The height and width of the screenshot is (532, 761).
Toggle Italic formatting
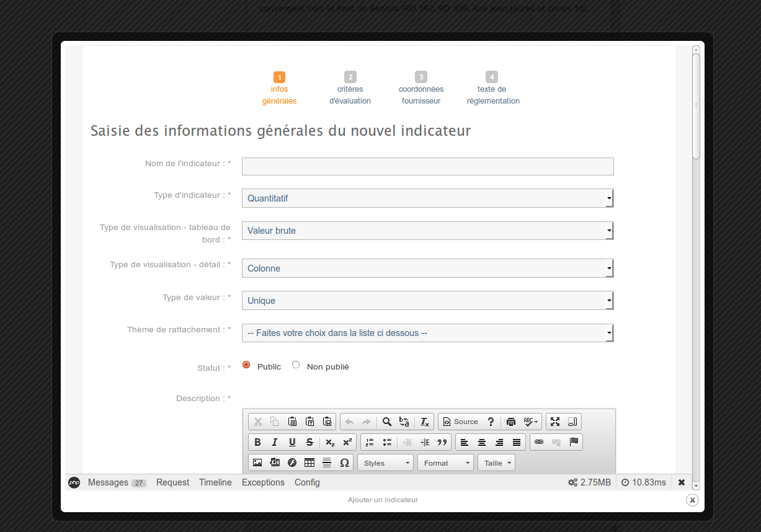[275, 442]
